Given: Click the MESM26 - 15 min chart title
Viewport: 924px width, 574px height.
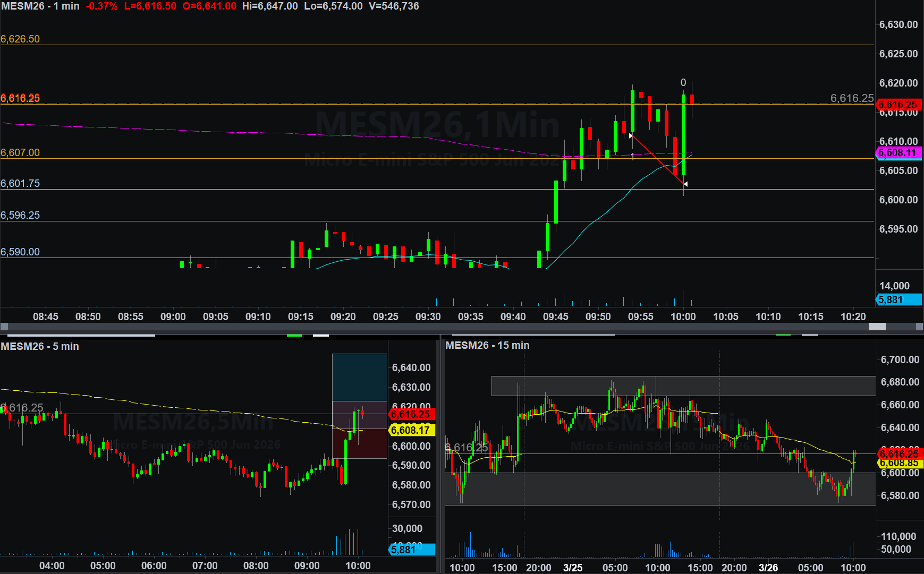Looking at the screenshot, I should coord(487,345).
